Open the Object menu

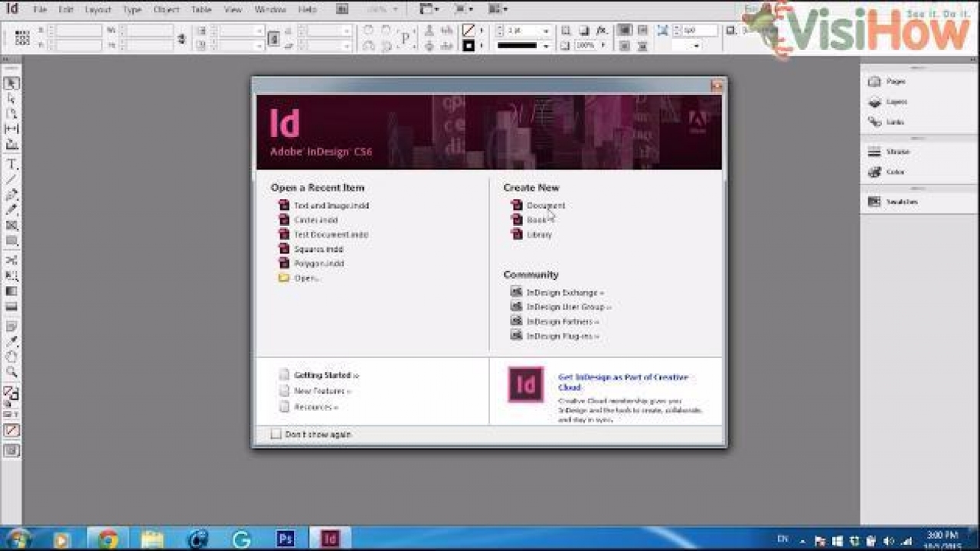[167, 10]
